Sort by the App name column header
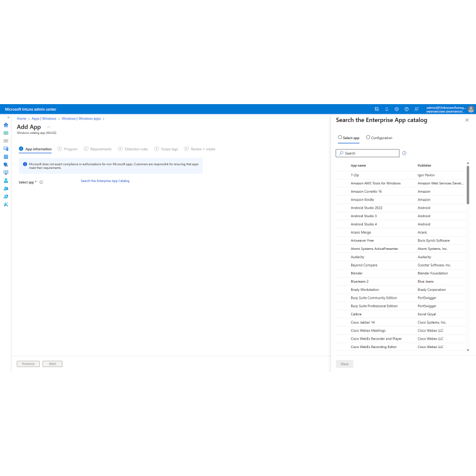 [x=359, y=166]
